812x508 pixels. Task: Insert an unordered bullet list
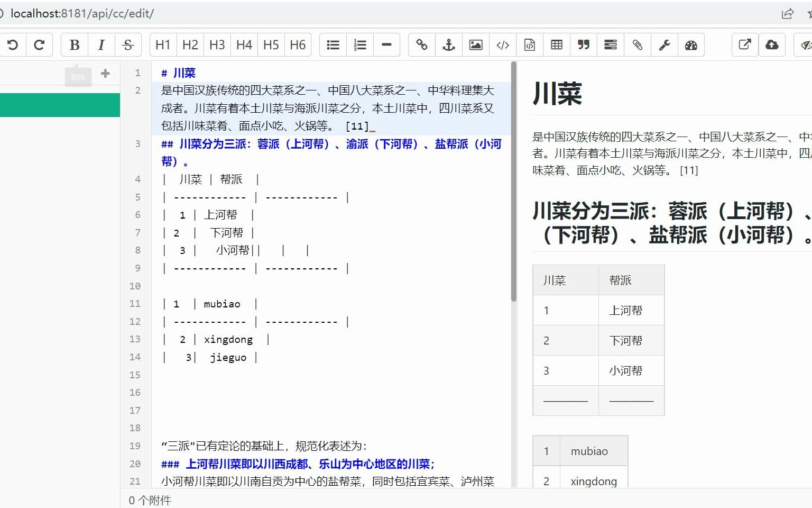pos(333,45)
